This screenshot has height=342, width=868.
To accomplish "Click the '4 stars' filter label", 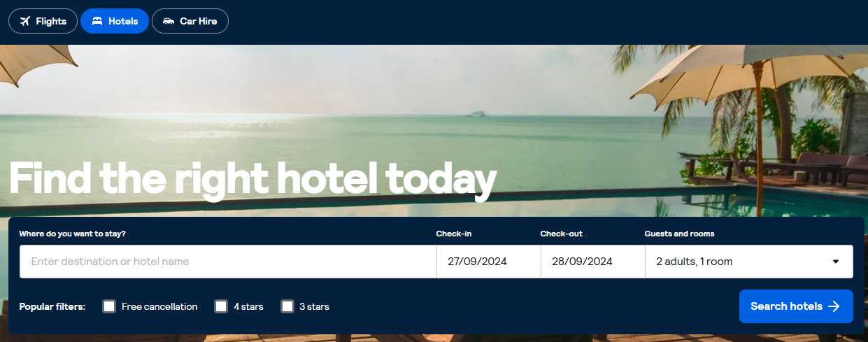I will point(248,306).
